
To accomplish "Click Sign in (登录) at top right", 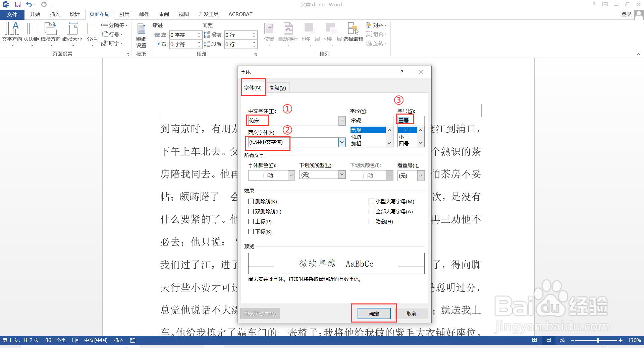I will [x=626, y=14].
